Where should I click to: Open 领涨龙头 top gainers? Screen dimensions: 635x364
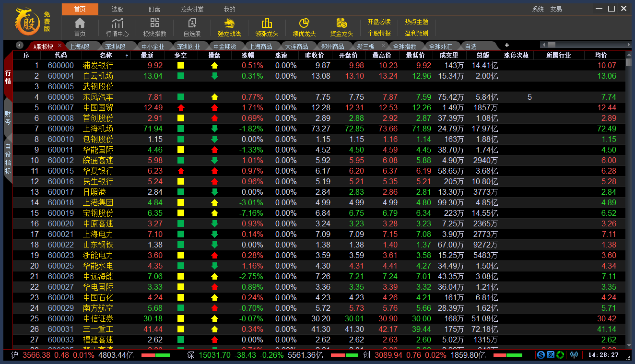pos(267,27)
